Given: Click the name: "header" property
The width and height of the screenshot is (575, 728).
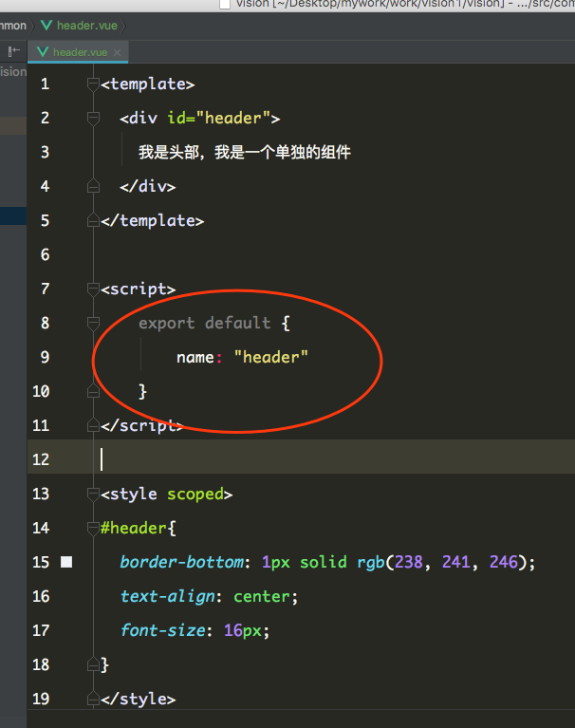Looking at the screenshot, I should pyautogui.click(x=242, y=357).
